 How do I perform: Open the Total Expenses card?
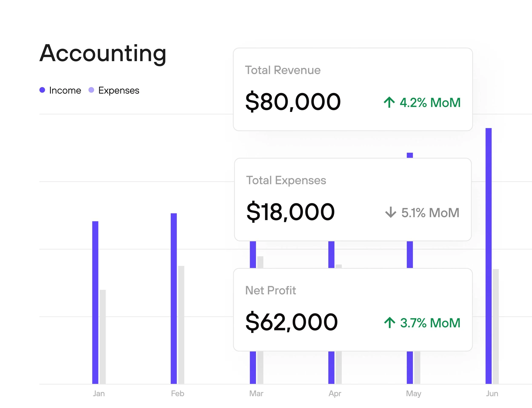pyautogui.click(x=353, y=199)
